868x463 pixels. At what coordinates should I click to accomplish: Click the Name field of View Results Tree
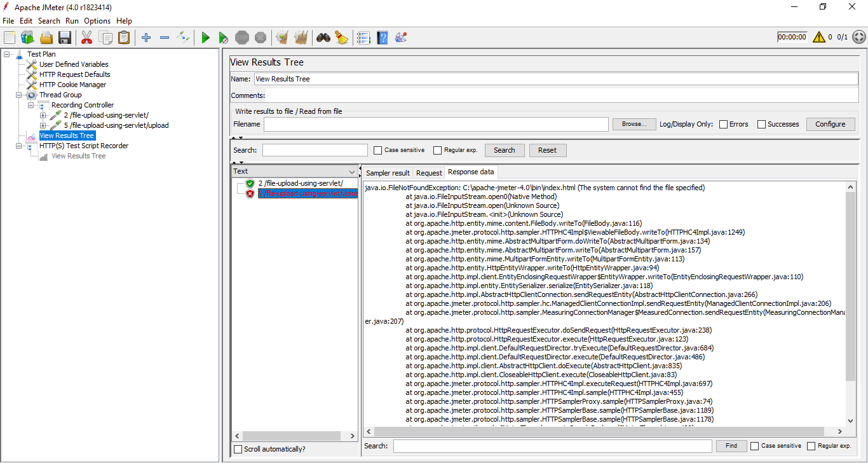[x=556, y=79]
